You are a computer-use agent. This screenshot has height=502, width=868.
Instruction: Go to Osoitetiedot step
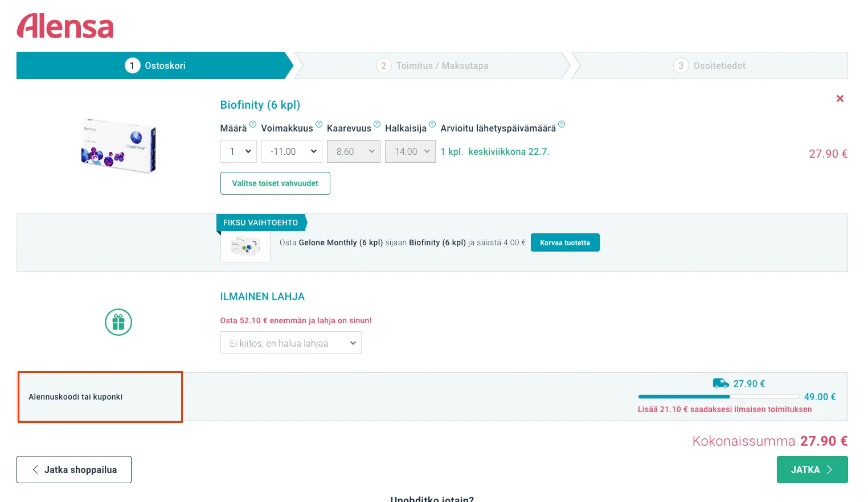(709, 65)
